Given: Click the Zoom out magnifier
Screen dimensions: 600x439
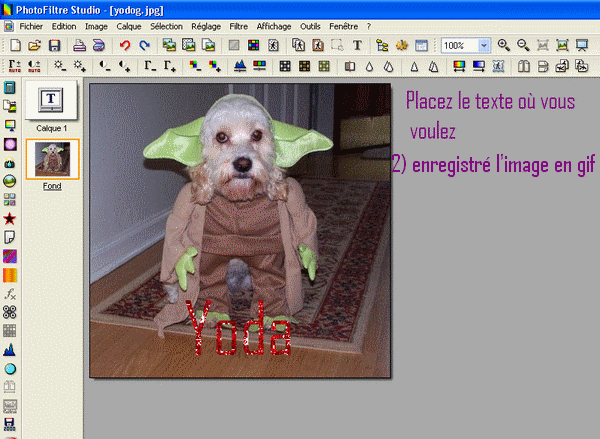Looking at the screenshot, I should point(523,45).
